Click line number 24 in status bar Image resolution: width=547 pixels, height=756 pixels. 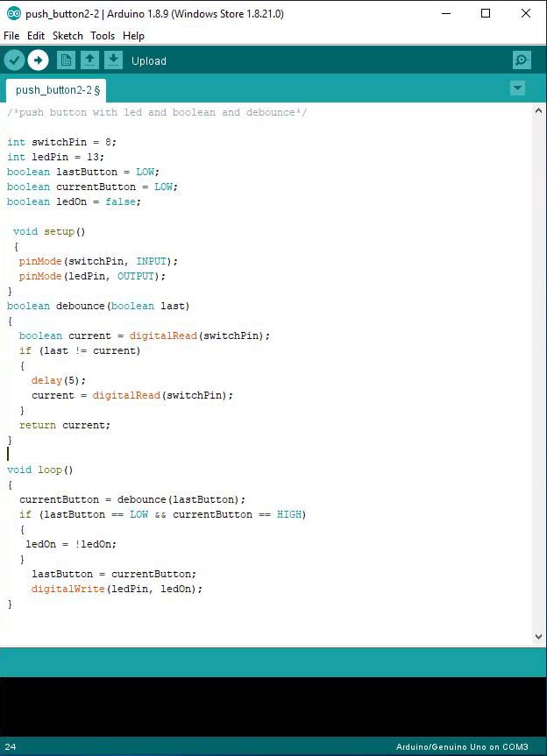(11, 747)
